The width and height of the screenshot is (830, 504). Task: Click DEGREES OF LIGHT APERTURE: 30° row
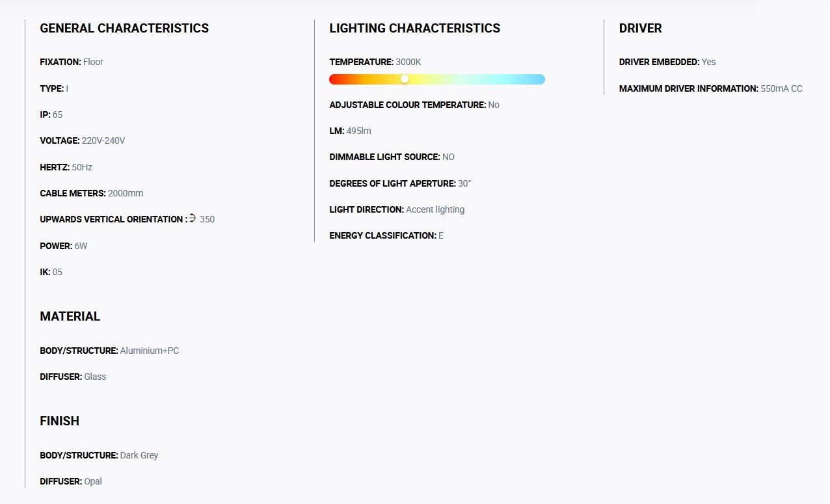(400, 183)
